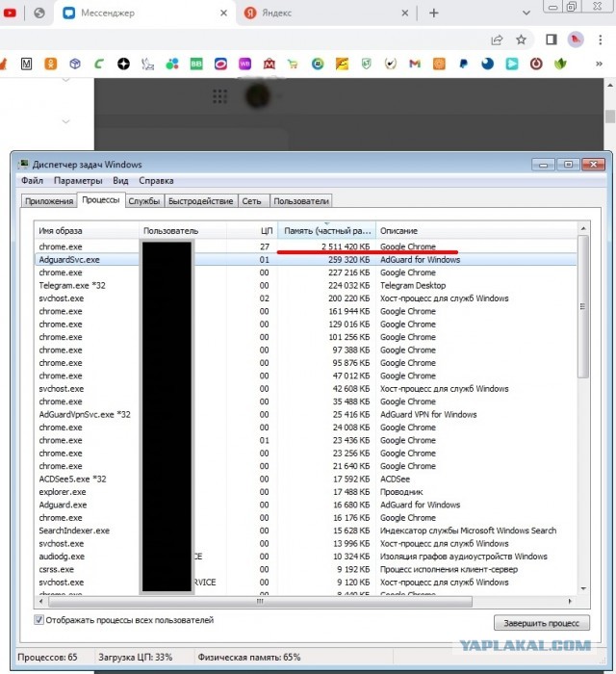616x674 pixels.
Task: Switch to the Сеть tab
Action: point(252,201)
